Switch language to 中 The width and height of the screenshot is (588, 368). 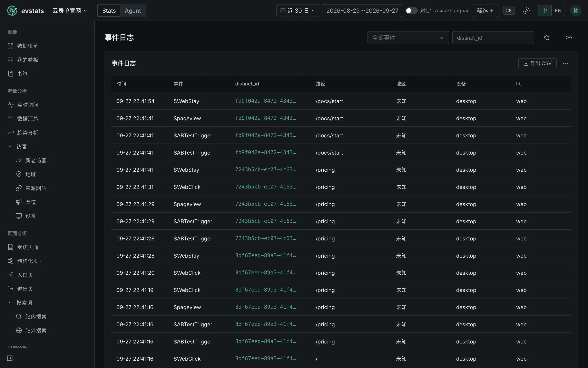click(545, 11)
